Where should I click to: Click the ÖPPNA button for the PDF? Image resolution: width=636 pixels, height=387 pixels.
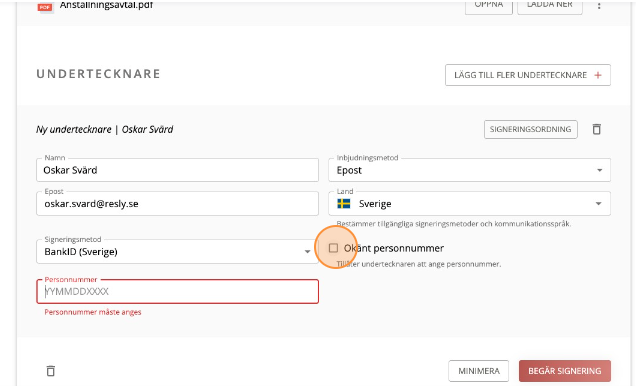(489, 6)
